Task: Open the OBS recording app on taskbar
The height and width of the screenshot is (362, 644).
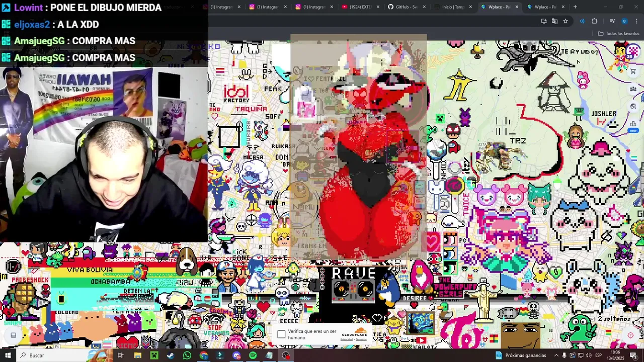Action: 286,355
